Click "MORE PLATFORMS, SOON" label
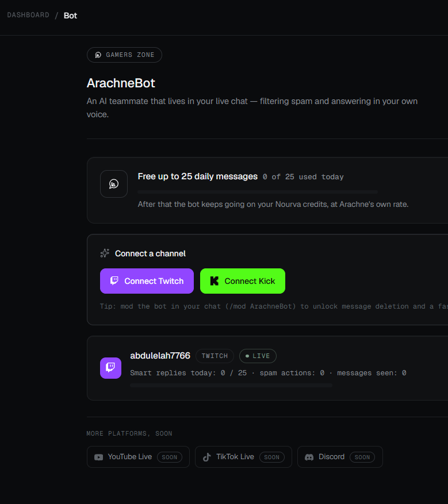Image resolution: width=448 pixels, height=504 pixels. (129, 433)
